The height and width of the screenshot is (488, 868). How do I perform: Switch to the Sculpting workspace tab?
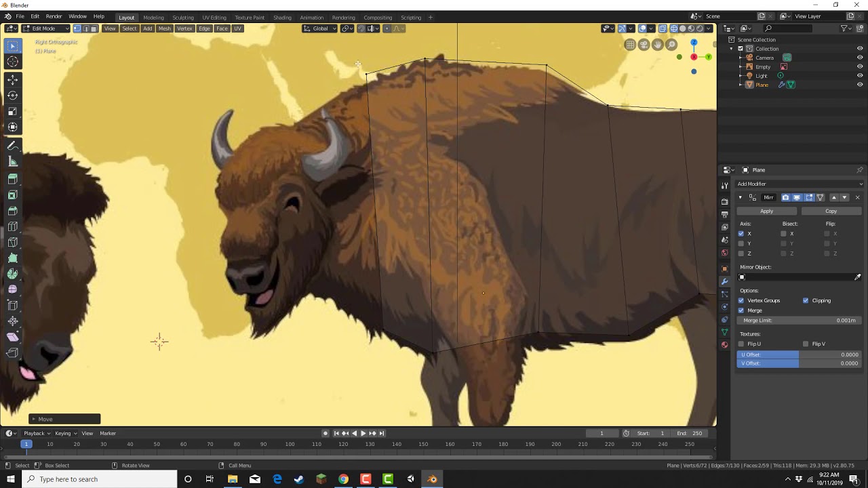coord(183,17)
